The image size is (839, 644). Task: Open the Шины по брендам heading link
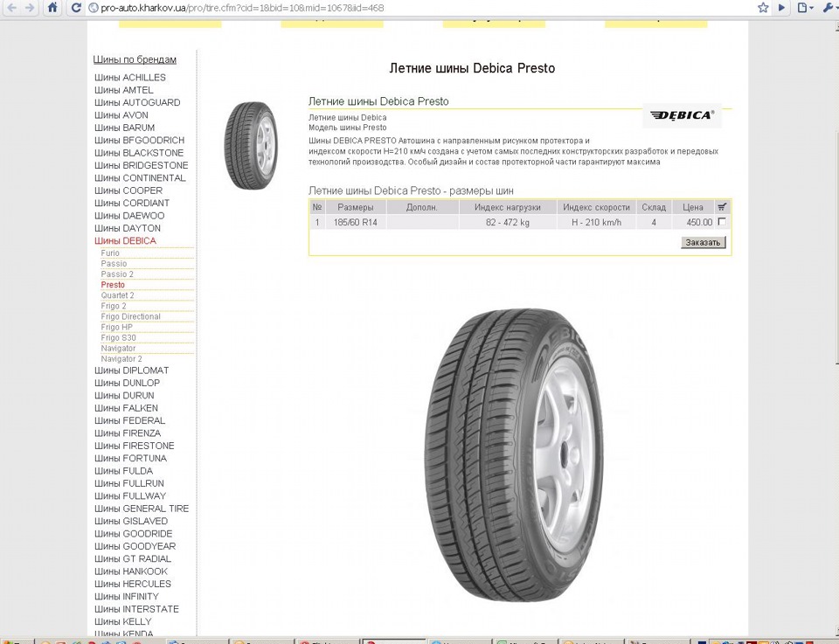(x=135, y=59)
